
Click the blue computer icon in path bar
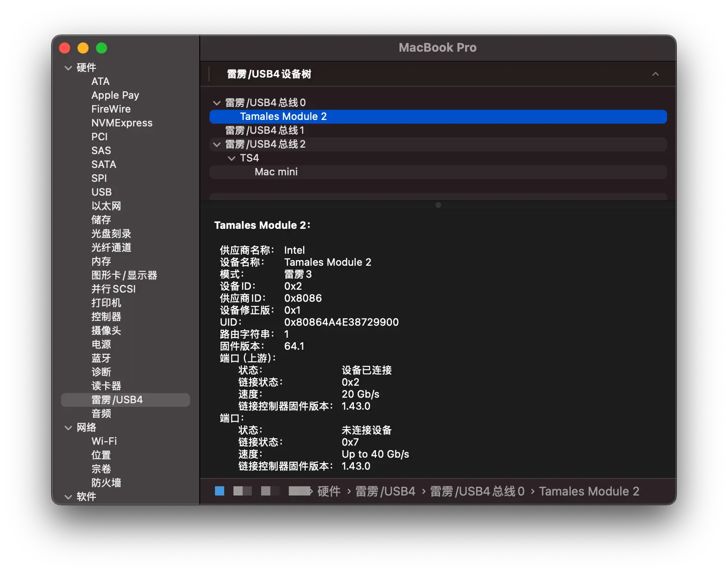coord(220,491)
